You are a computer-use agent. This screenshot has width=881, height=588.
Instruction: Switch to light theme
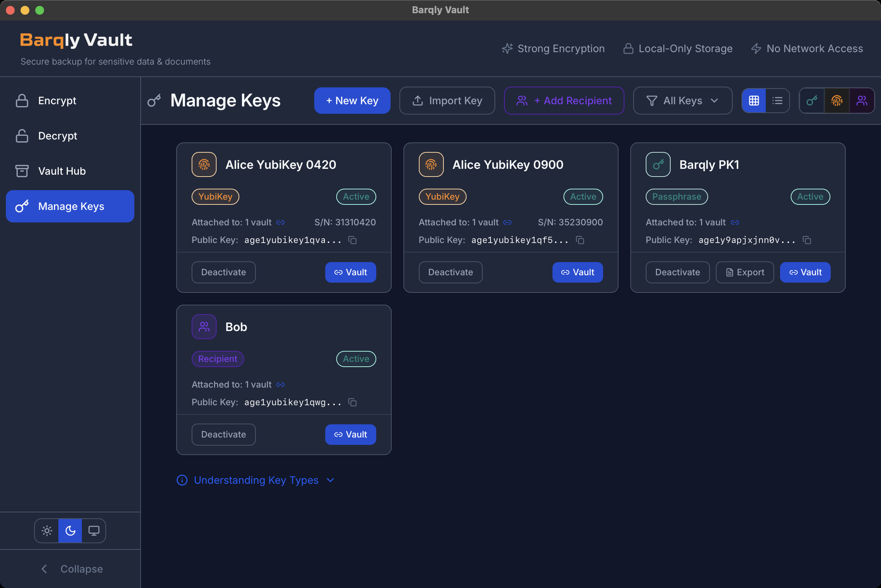click(47, 531)
